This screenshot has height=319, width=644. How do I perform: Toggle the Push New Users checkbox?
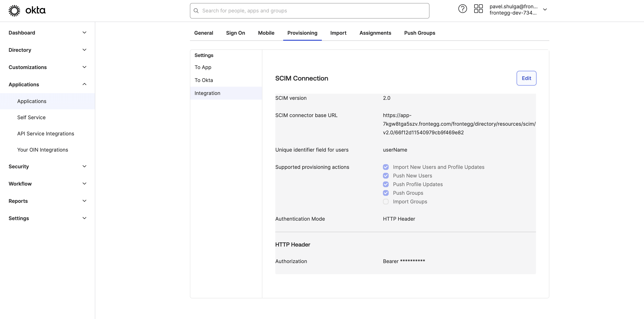[386, 176]
